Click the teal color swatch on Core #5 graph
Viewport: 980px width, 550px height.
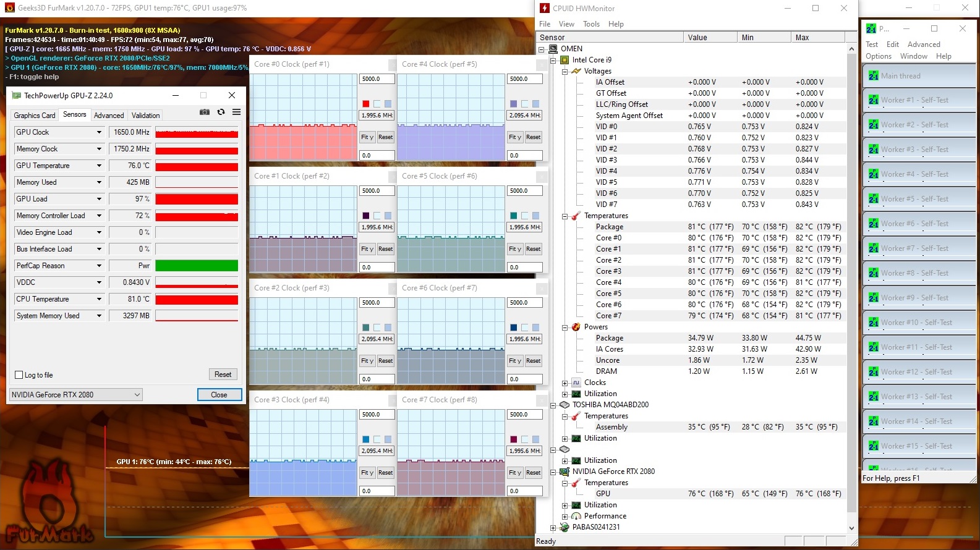(x=513, y=216)
